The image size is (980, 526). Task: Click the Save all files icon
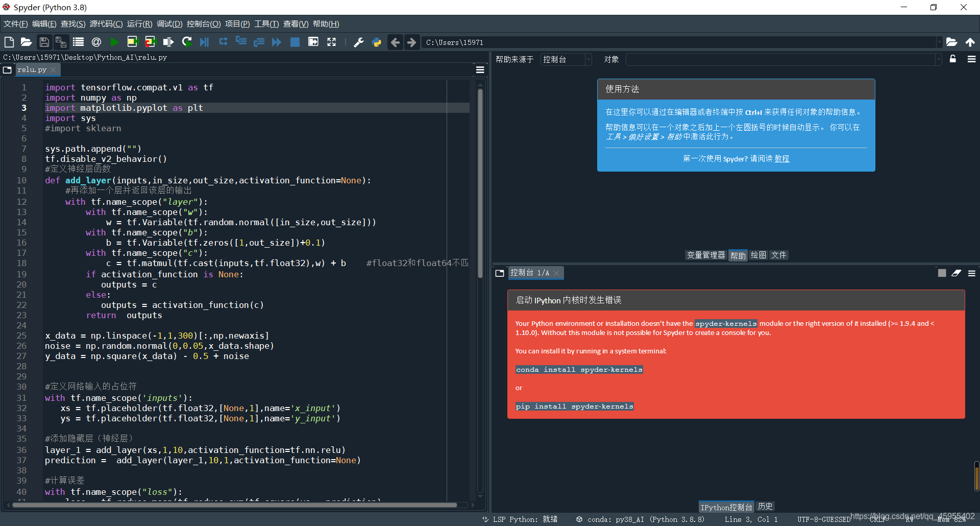click(61, 42)
